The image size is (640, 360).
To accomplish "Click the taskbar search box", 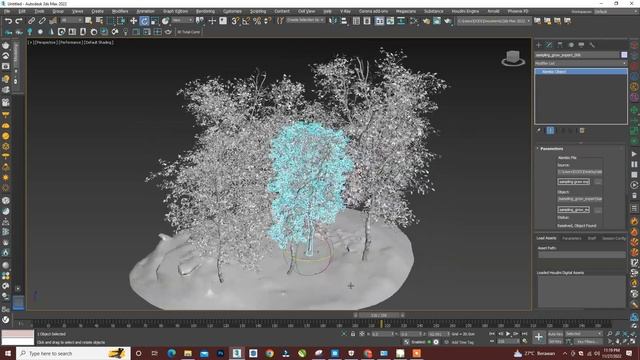I will 73,353.
